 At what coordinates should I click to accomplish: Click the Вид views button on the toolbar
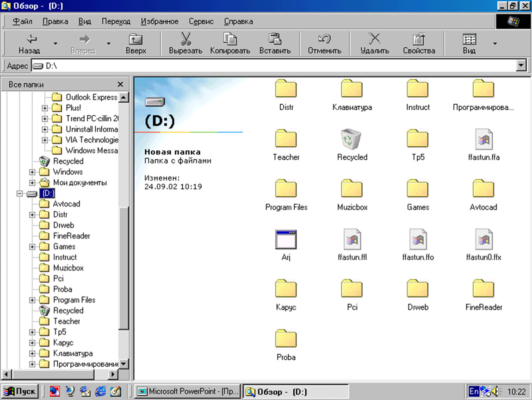[469, 44]
